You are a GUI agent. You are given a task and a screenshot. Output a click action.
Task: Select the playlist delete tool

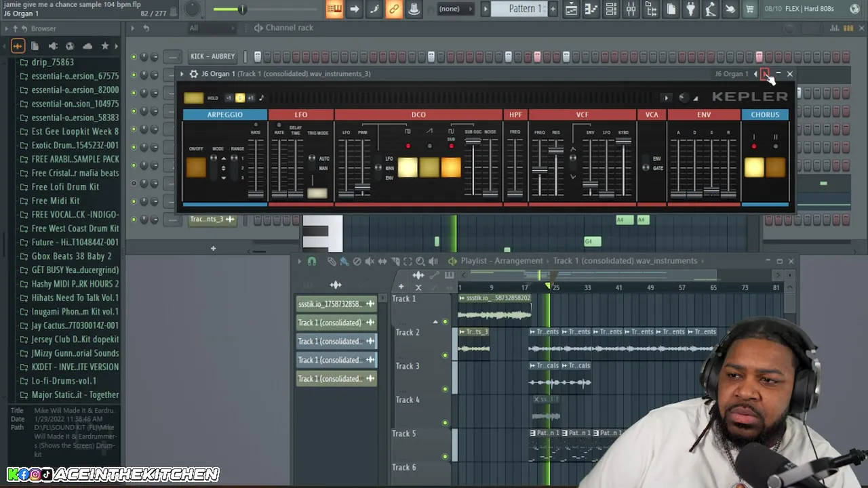[x=357, y=261]
